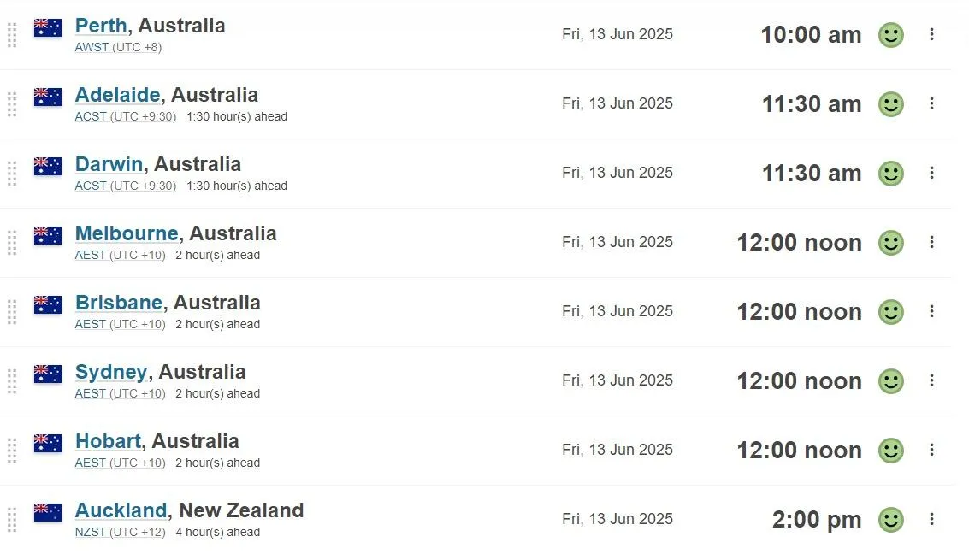This screenshot has height=560, width=969.
Task: Click the drag handle beside Darwin
Action: pos(12,173)
